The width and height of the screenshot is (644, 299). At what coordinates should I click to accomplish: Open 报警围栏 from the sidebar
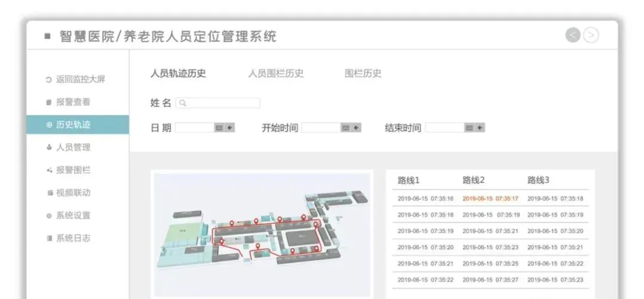point(73,170)
